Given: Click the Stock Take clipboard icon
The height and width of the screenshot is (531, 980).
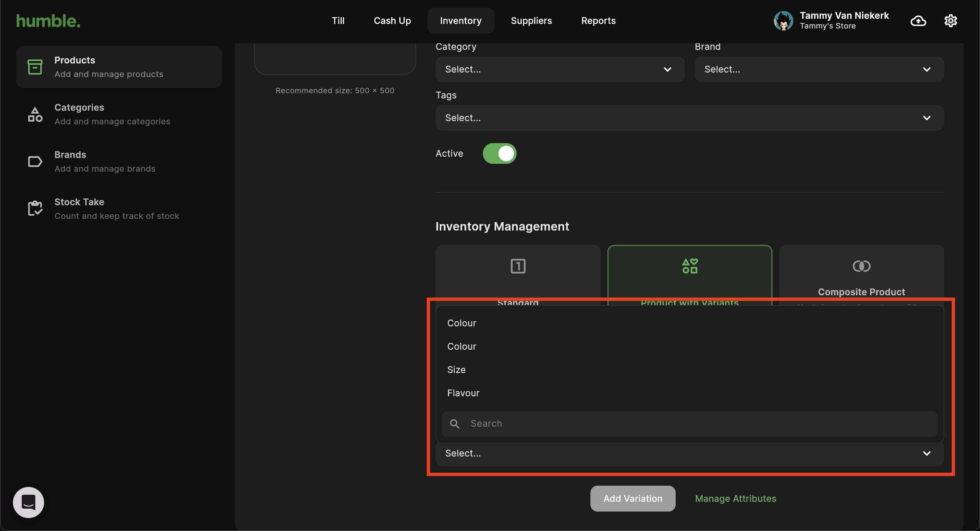Looking at the screenshot, I should click(x=35, y=208).
